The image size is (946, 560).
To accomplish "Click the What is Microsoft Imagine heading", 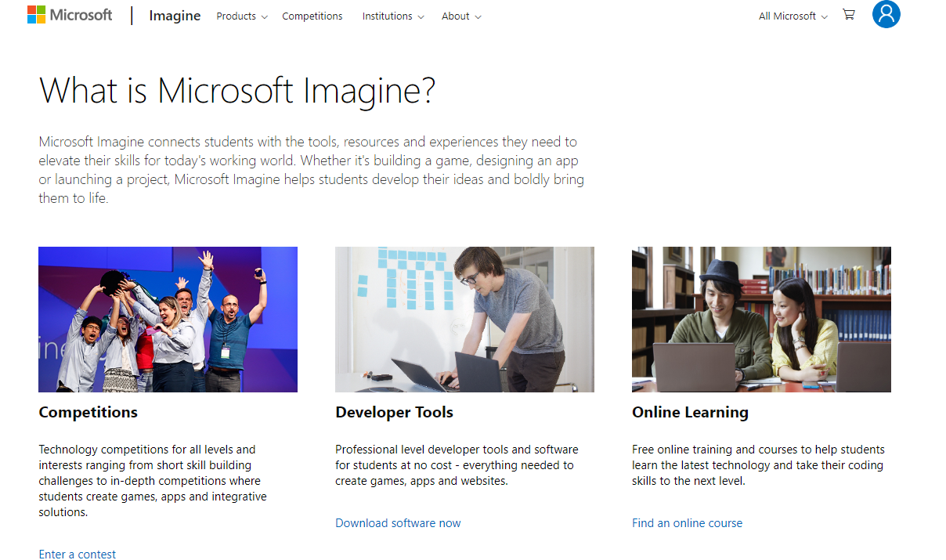I will pyautogui.click(x=236, y=90).
